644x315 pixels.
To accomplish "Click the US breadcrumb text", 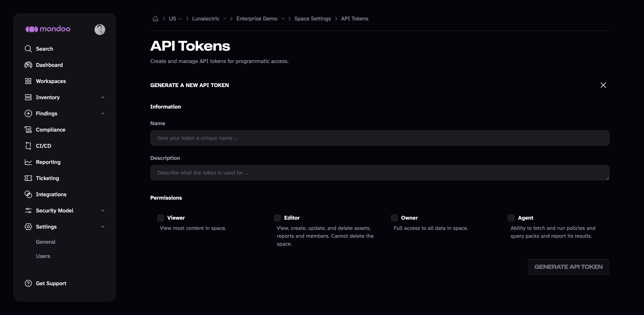I will (172, 19).
